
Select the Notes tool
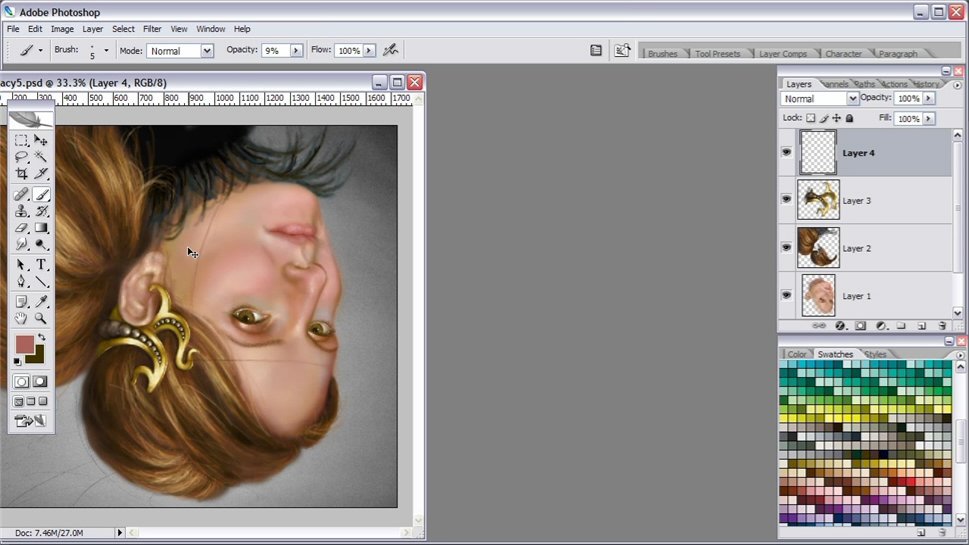(21, 302)
